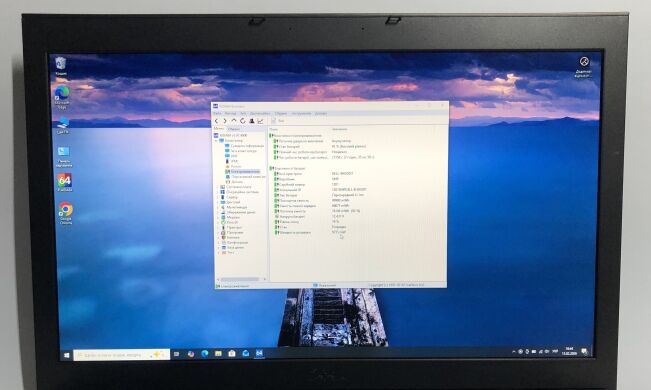Open the Control Panel desktop icon
Viewport: 651px width, 390px height.
[64, 157]
